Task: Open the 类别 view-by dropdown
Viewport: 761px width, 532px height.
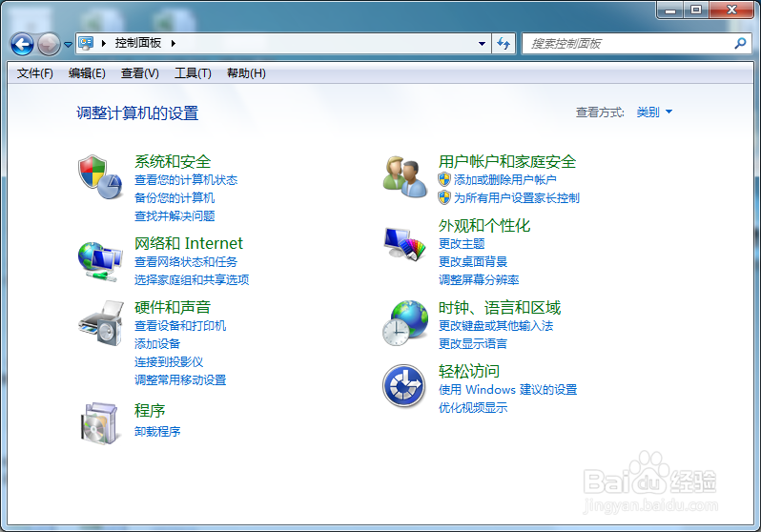Action: 654,113
